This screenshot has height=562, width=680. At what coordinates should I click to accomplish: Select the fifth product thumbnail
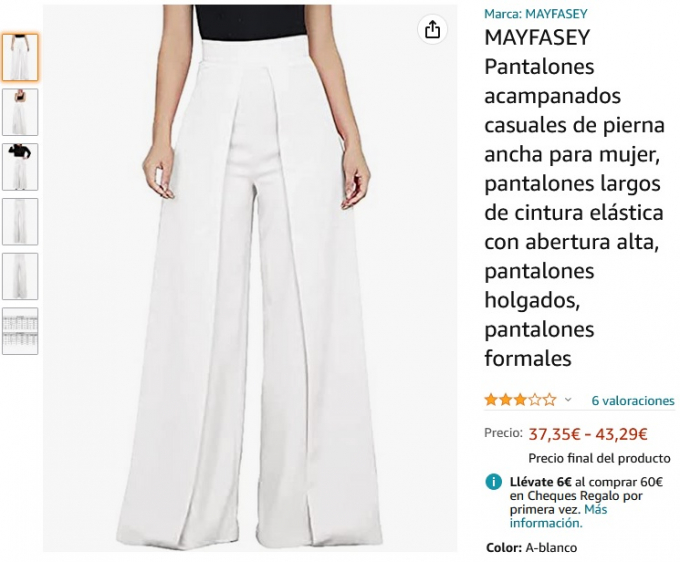(x=20, y=276)
